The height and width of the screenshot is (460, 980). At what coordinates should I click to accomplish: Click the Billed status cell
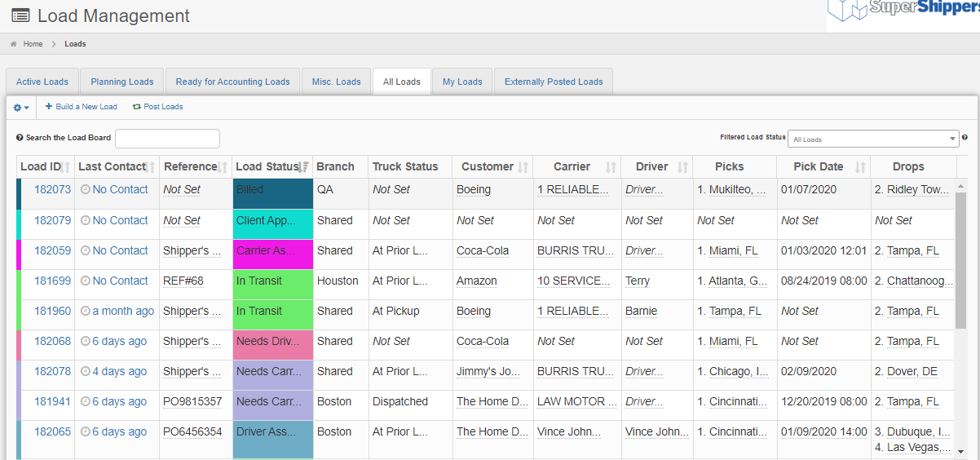click(272, 193)
